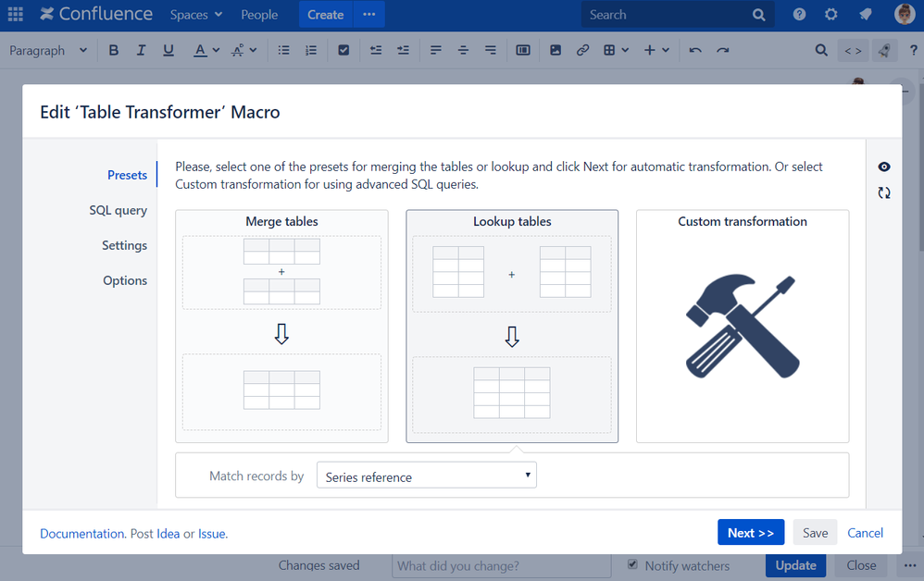This screenshot has height=581, width=924.
Task: Open page layout tool
Action: pos(523,50)
